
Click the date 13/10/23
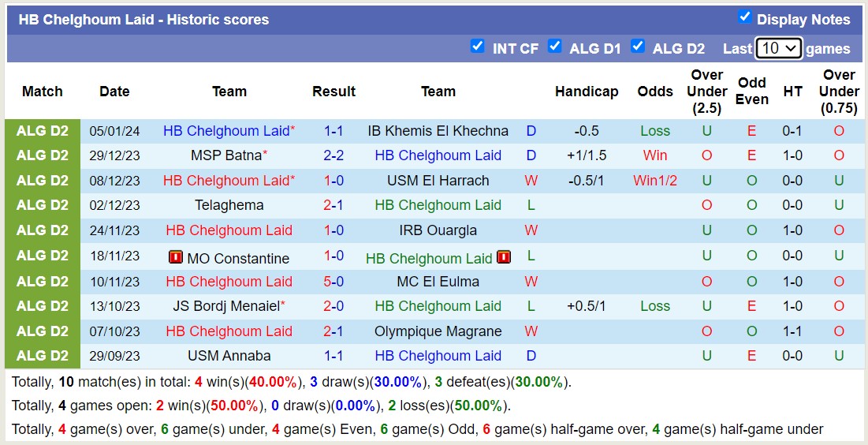click(x=114, y=306)
